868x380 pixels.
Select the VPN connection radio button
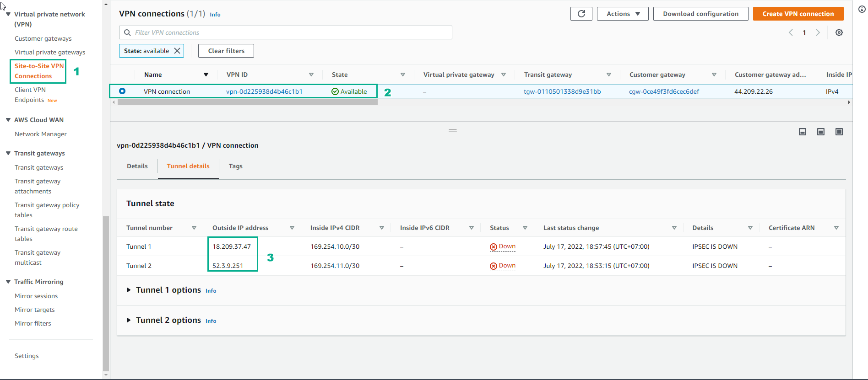coord(122,91)
